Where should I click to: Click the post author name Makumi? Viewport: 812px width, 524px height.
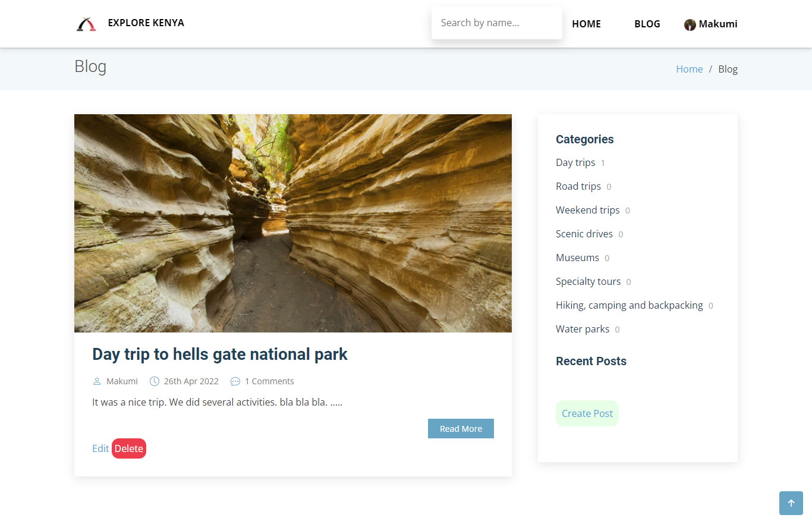(x=122, y=381)
